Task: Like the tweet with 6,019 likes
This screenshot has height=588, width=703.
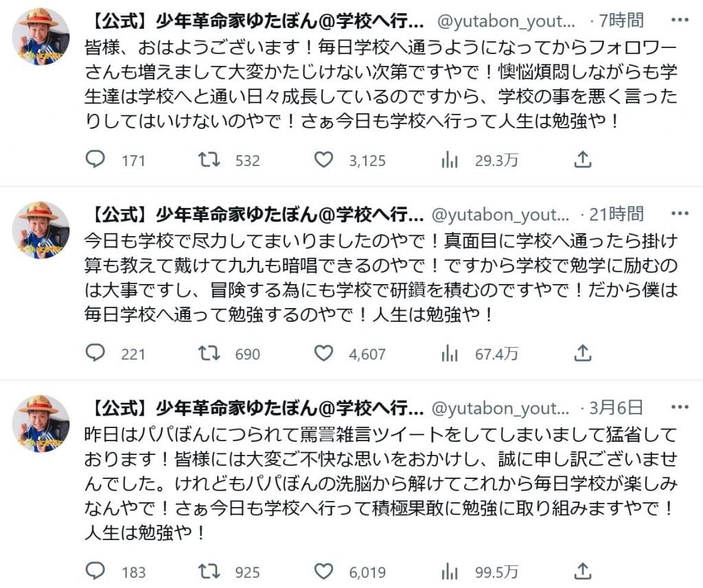Action: point(323,570)
